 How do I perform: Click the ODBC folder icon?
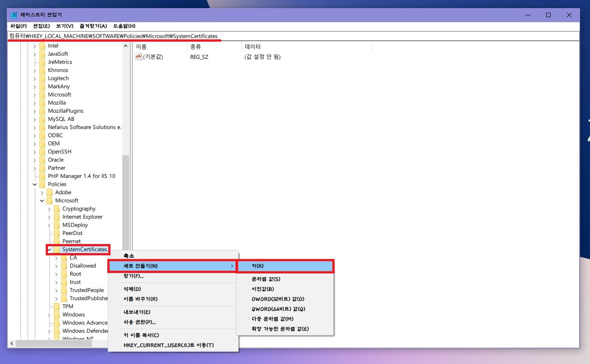click(x=42, y=135)
